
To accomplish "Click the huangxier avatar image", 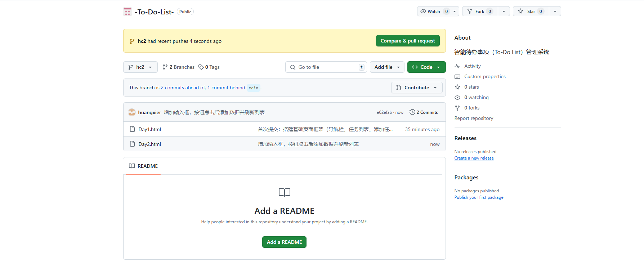I will coord(132,112).
